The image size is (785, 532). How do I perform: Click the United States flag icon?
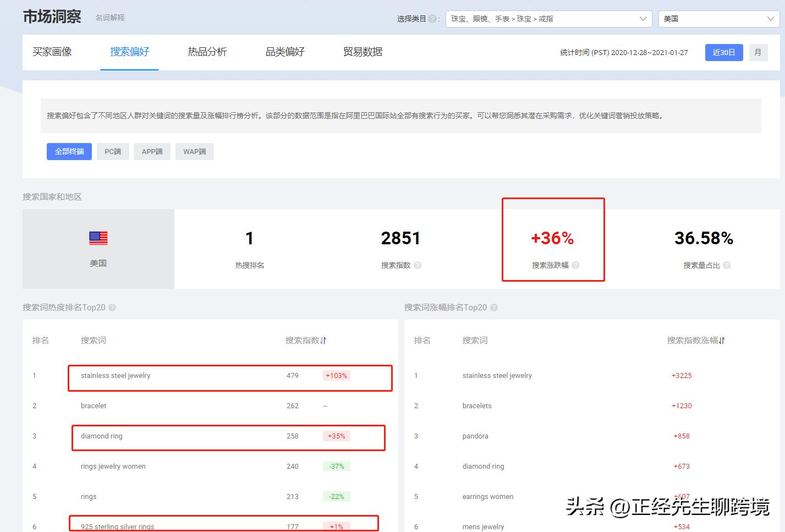pyautogui.click(x=98, y=238)
